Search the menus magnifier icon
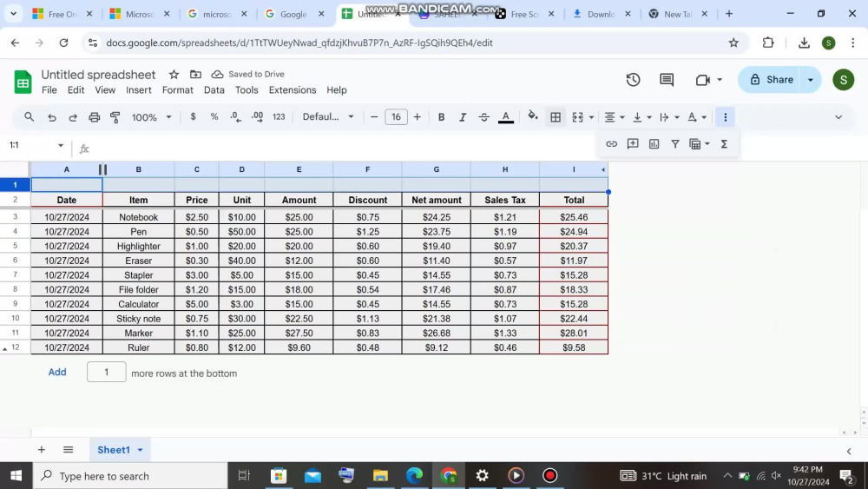This screenshot has height=489, width=868. (x=30, y=117)
